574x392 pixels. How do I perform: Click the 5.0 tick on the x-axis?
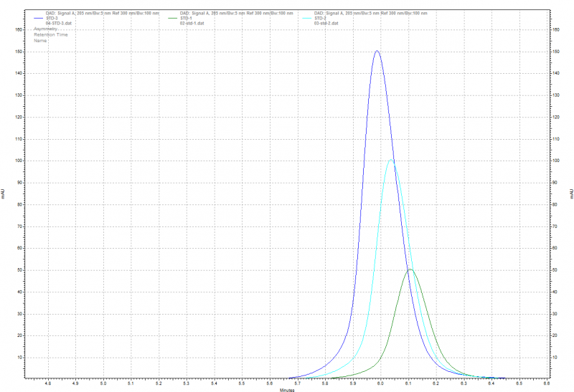103,383
